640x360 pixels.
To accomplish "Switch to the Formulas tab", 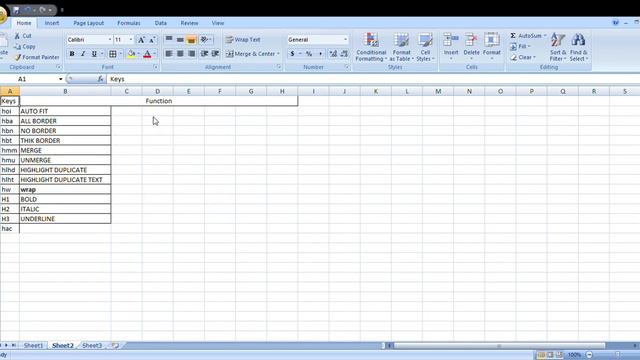I will 129,23.
